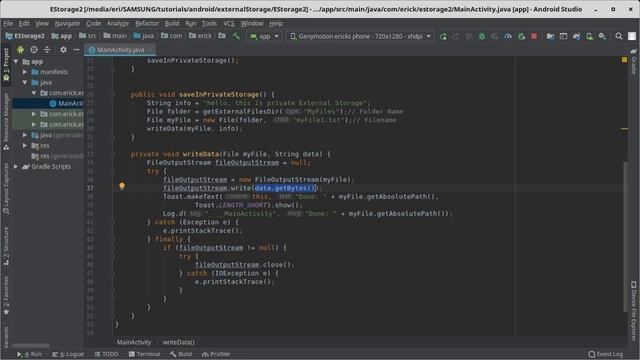Screen dimensions: 640x360
Task: Hide Project panel with minus icon
Action: click(x=76, y=50)
